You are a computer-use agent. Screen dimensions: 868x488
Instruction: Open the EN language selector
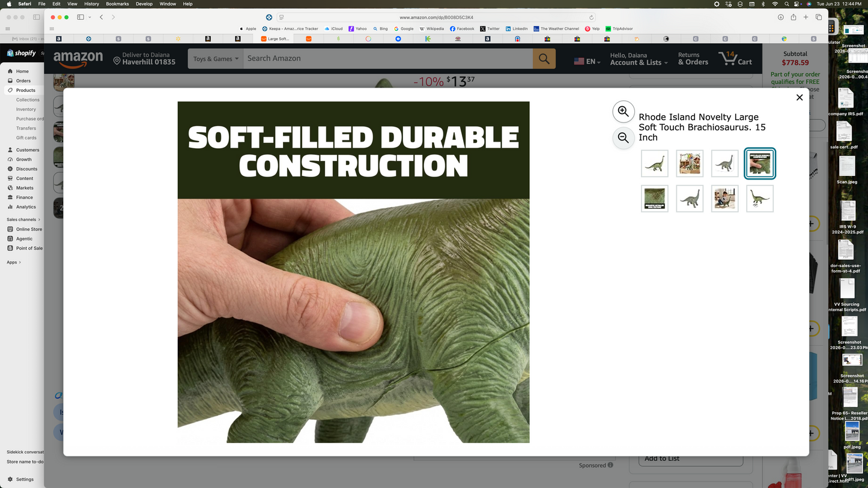587,61
